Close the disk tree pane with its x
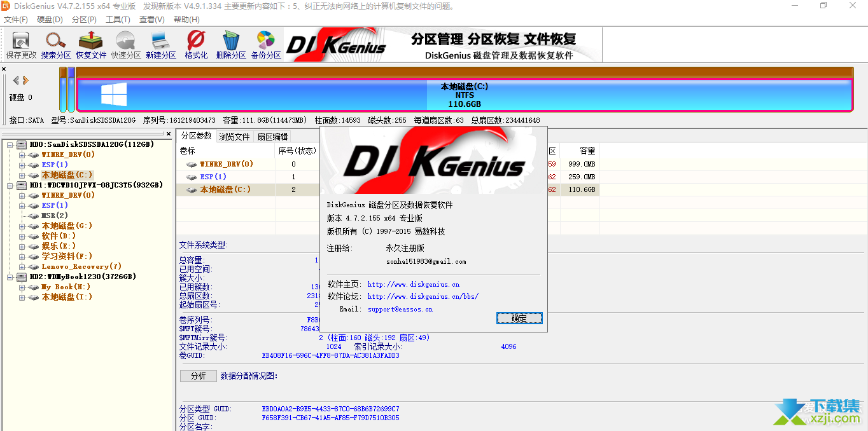 click(169, 134)
